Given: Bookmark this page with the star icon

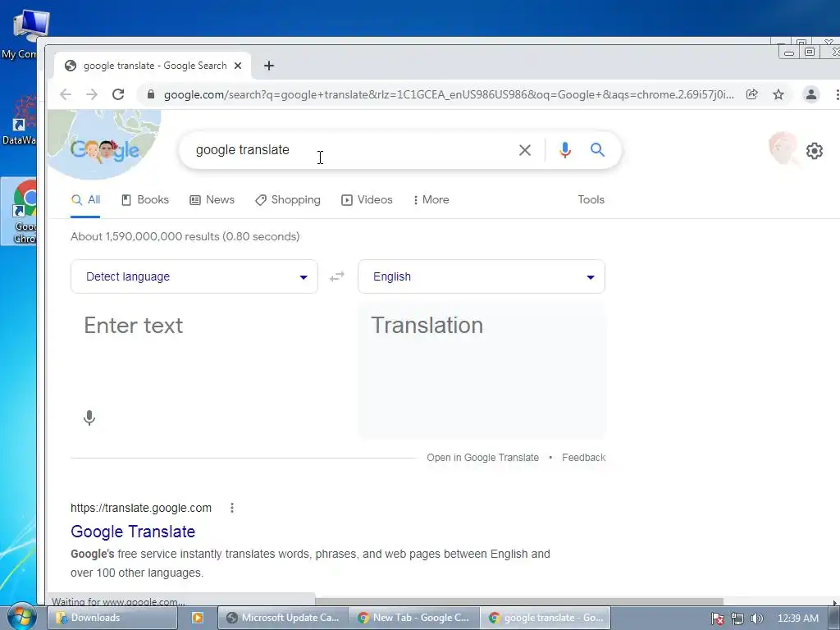Looking at the screenshot, I should pyautogui.click(x=778, y=95).
